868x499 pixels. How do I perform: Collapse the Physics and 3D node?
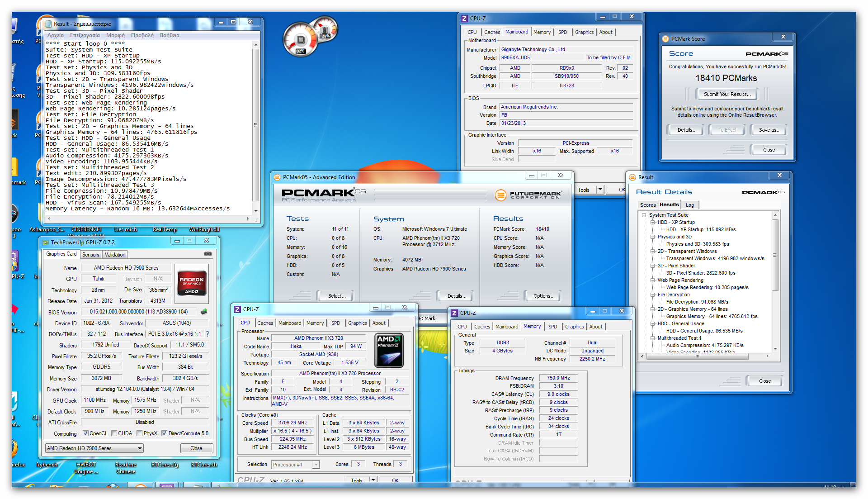(652, 237)
